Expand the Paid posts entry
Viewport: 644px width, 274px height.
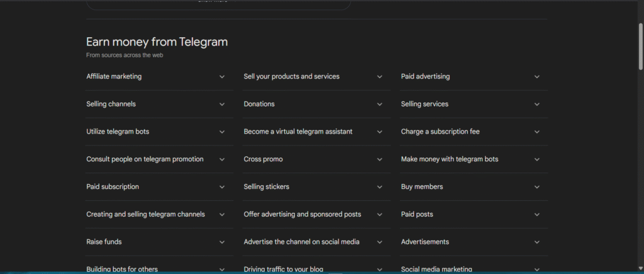click(417, 215)
